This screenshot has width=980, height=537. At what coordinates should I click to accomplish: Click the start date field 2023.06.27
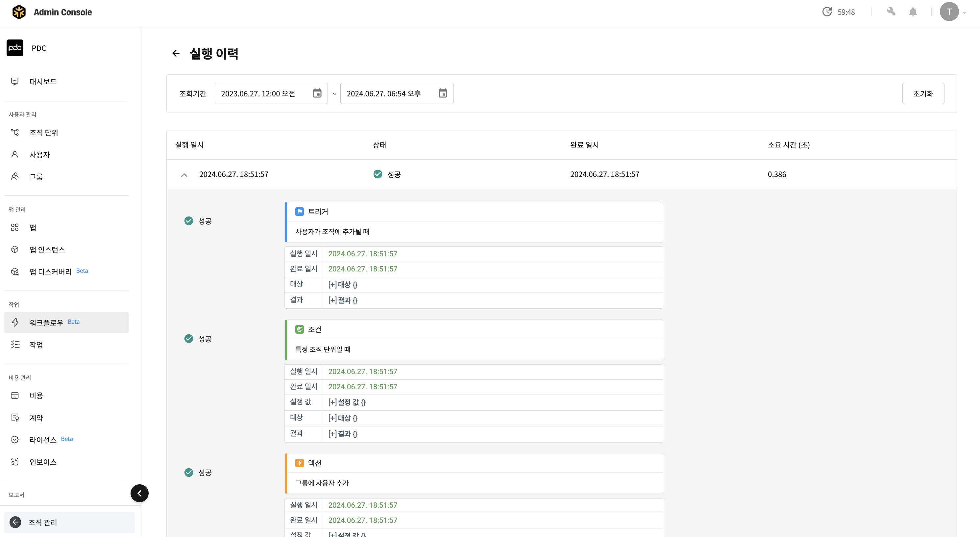(x=271, y=94)
